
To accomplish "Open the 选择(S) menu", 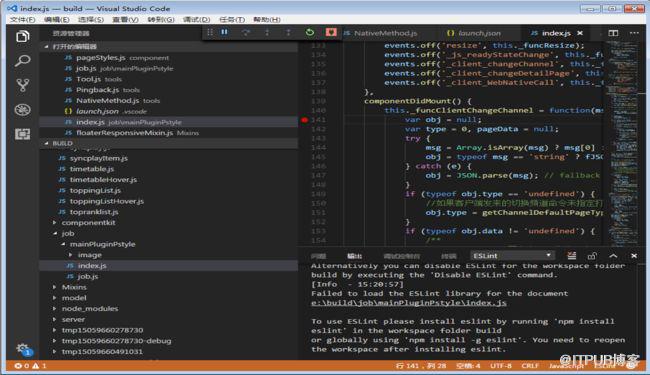I will click(91, 19).
